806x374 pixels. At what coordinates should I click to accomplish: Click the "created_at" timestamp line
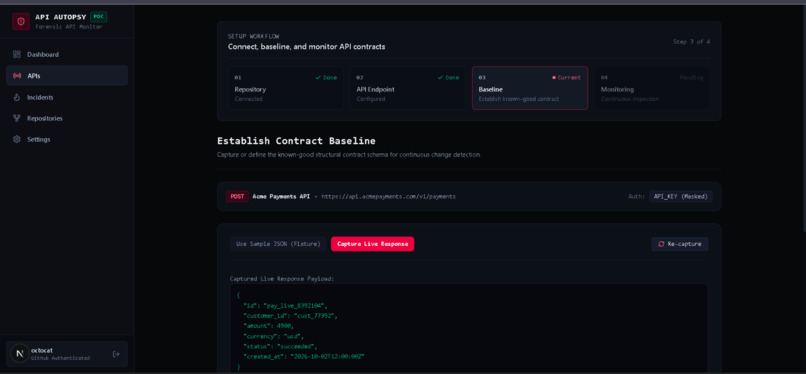(x=304, y=357)
